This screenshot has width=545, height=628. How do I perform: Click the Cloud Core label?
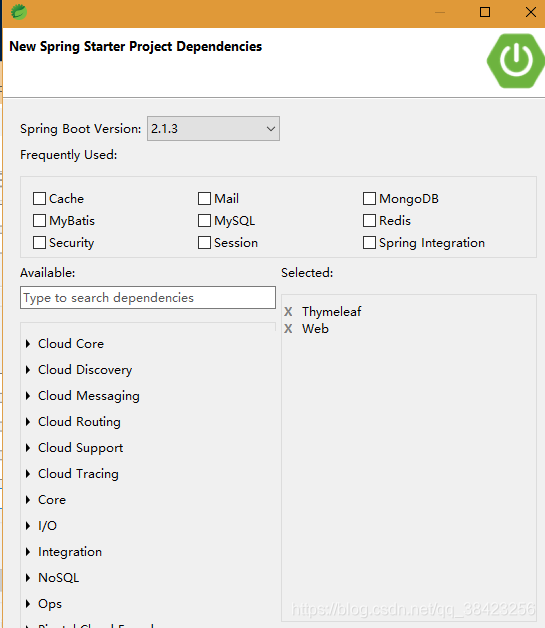(x=71, y=344)
